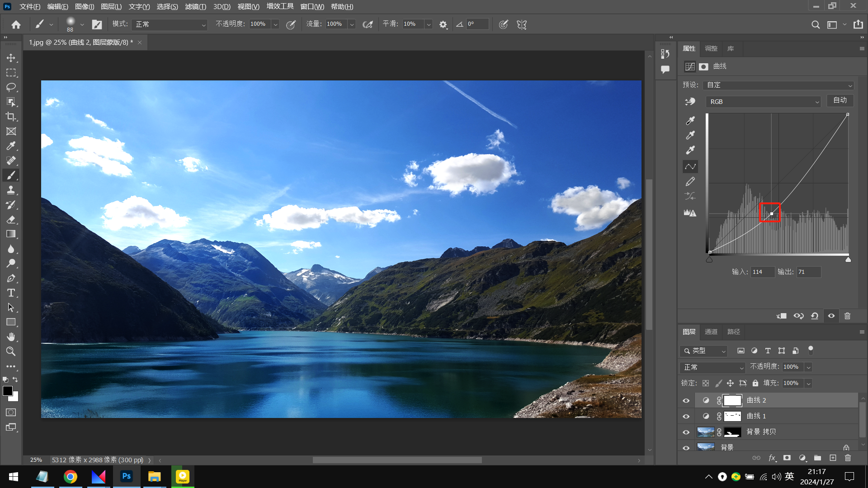This screenshot has height=488, width=868.
Task: Open the 帮助(H) menu
Action: pos(342,6)
